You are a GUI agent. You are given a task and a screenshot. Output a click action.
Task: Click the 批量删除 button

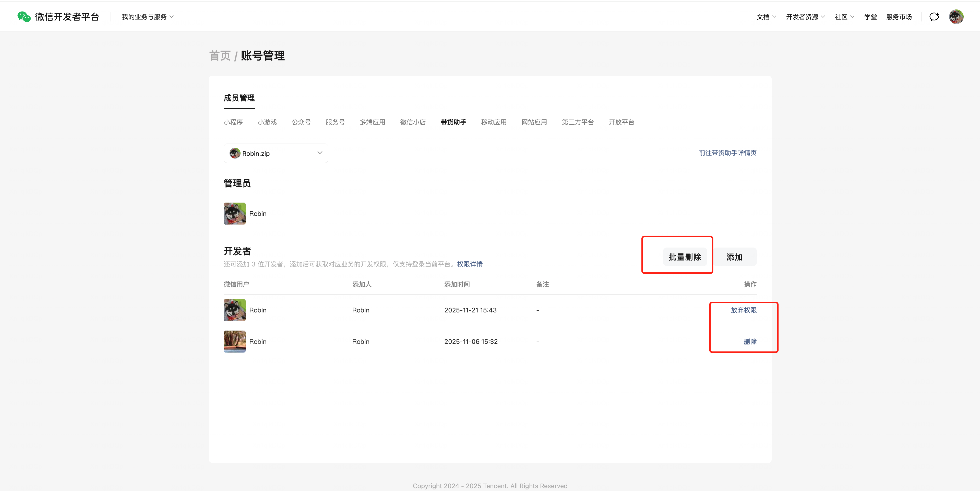click(x=684, y=257)
